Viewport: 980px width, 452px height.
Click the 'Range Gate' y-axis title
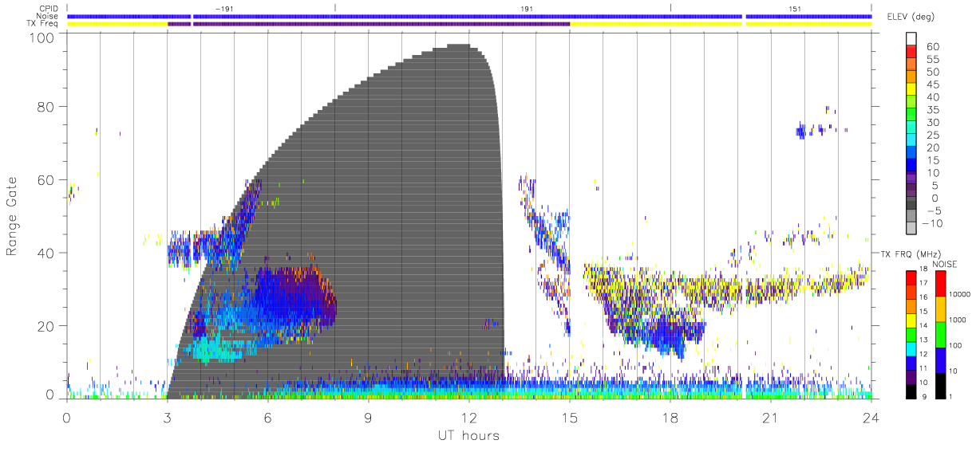coord(12,214)
